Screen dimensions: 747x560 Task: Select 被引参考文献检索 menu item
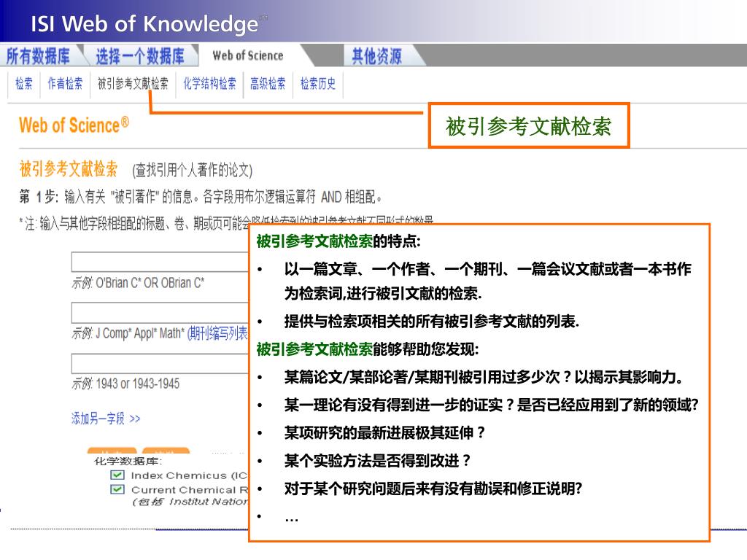pos(133,84)
